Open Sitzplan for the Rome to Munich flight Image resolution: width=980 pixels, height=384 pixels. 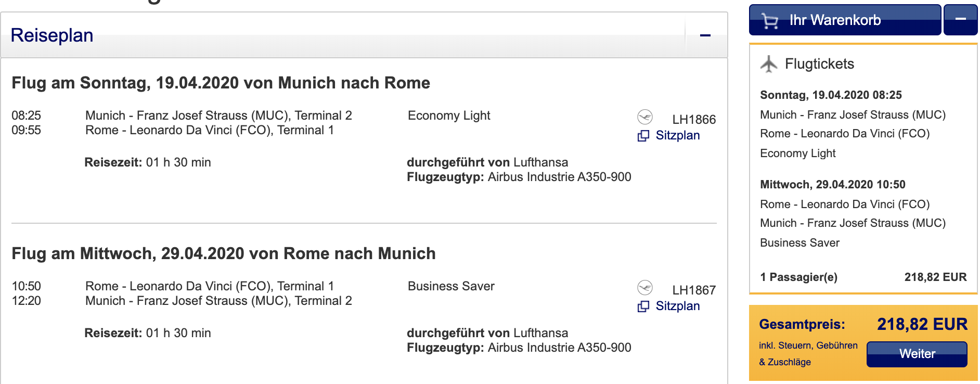(677, 306)
